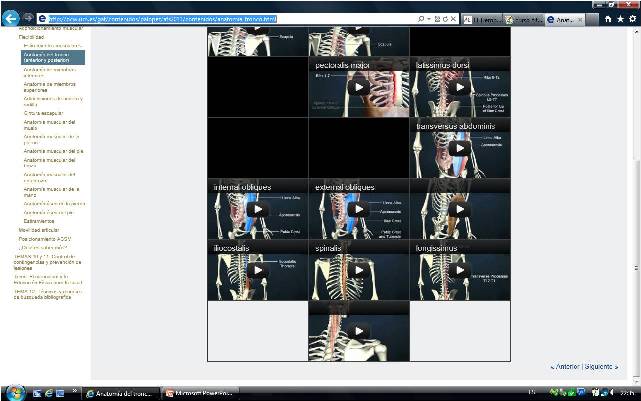641x401 pixels.
Task: Play the external obliques video
Action: pyautogui.click(x=358, y=209)
